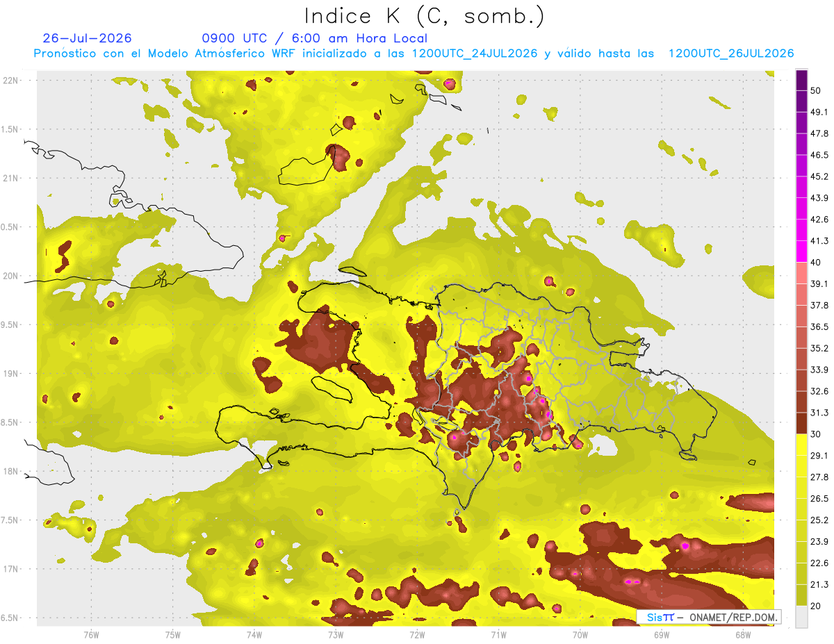Click the "Indice K (C, somb.)" title
The height and width of the screenshot is (644, 834).
[424, 16]
